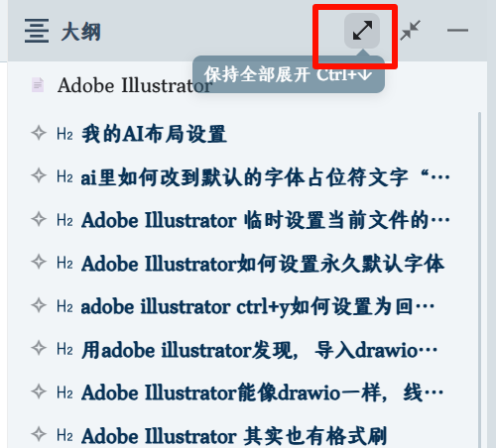Select heading 用adobe illustrator发现，导入drawio
The width and height of the screenshot is (496, 448).
tap(260, 350)
